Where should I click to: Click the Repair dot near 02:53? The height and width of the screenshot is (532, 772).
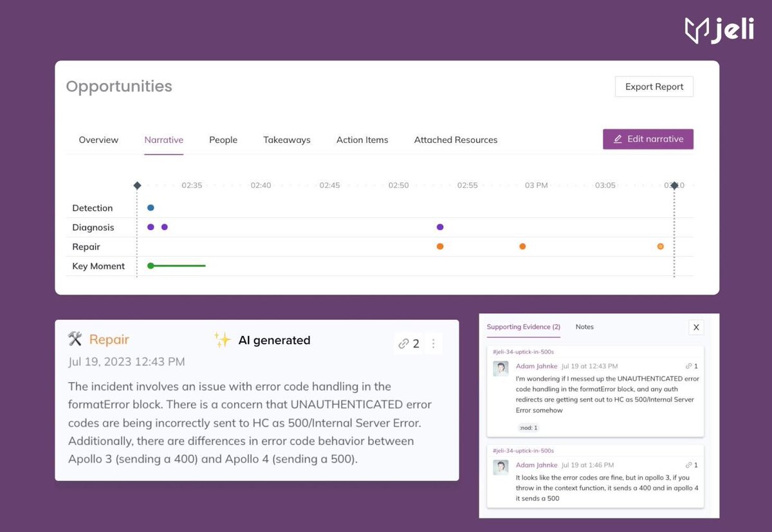pyautogui.click(x=440, y=246)
